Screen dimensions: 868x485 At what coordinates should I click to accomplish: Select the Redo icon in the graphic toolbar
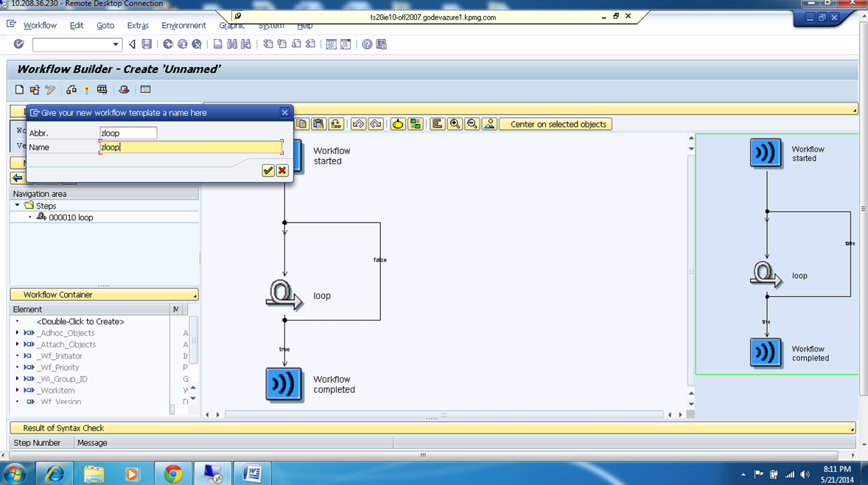point(376,124)
